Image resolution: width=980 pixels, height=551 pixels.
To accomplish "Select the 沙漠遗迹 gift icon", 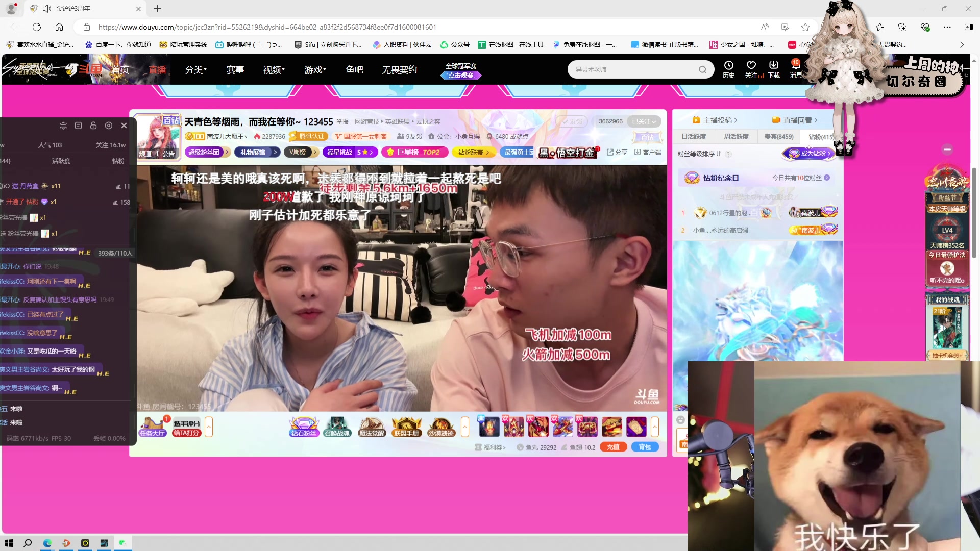I will pyautogui.click(x=441, y=427).
